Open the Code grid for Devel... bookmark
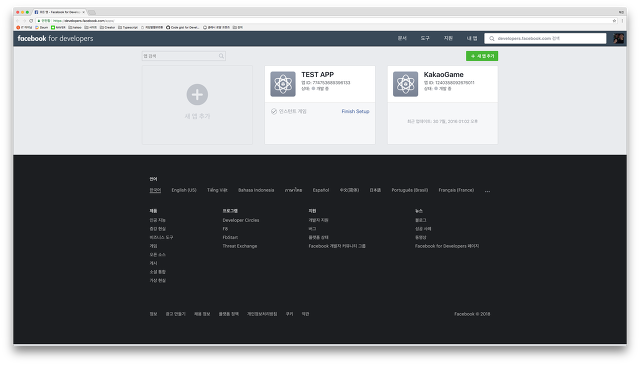This screenshot has width=640, height=365. coord(182,27)
